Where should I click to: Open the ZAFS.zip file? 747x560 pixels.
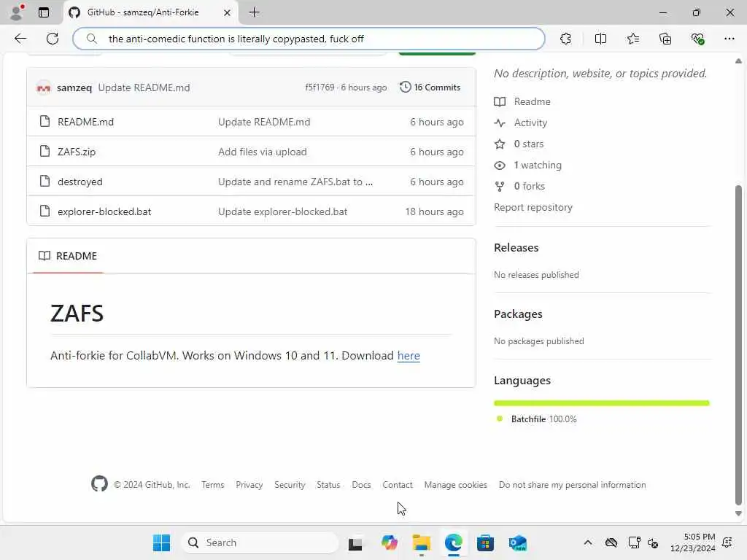point(77,152)
